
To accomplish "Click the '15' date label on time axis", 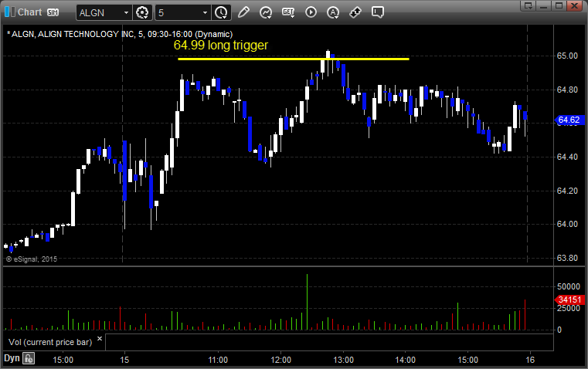I will coord(124,360).
